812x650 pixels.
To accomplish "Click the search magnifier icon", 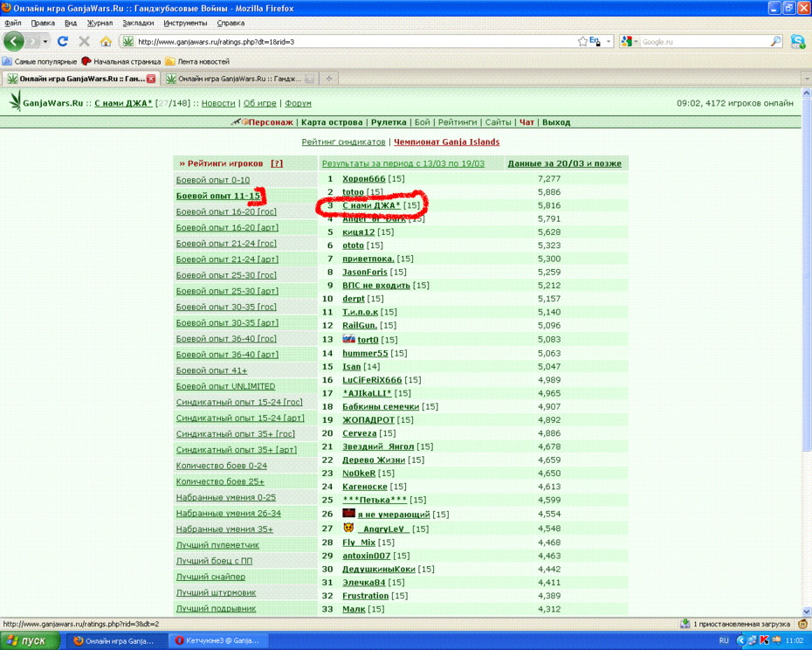I will [775, 41].
